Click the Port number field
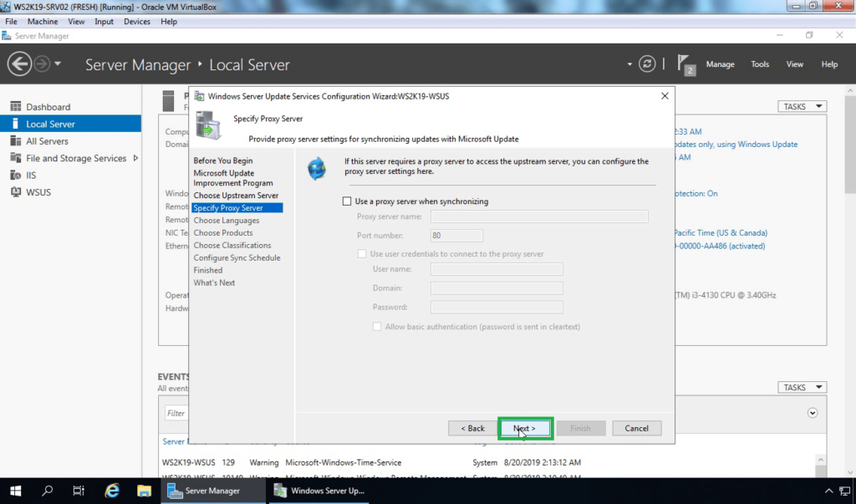Image resolution: width=856 pixels, height=504 pixels. 456,236
